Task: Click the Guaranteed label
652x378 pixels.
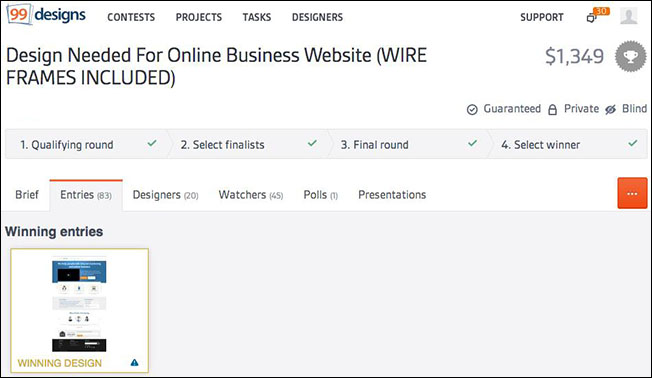Action: tap(512, 109)
